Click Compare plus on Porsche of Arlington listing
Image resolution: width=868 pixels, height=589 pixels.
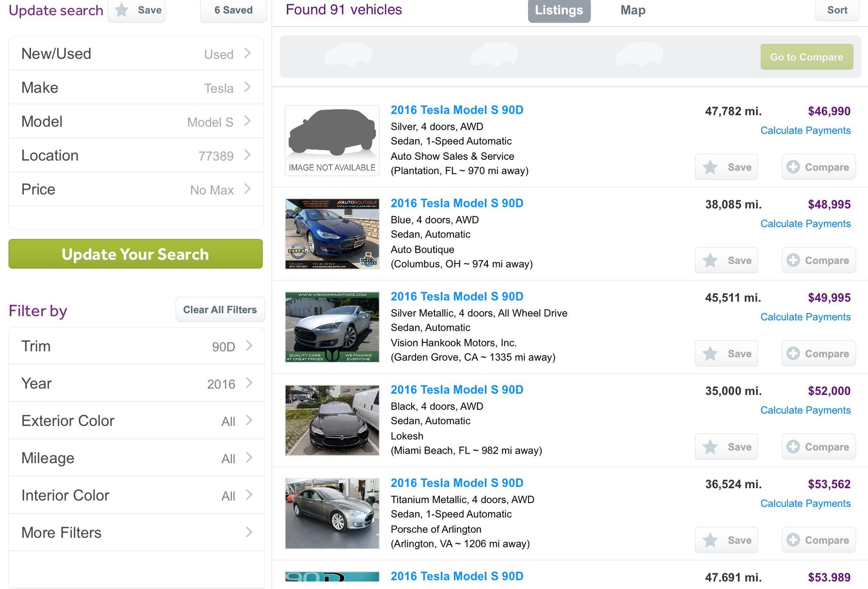pyautogui.click(x=793, y=540)
